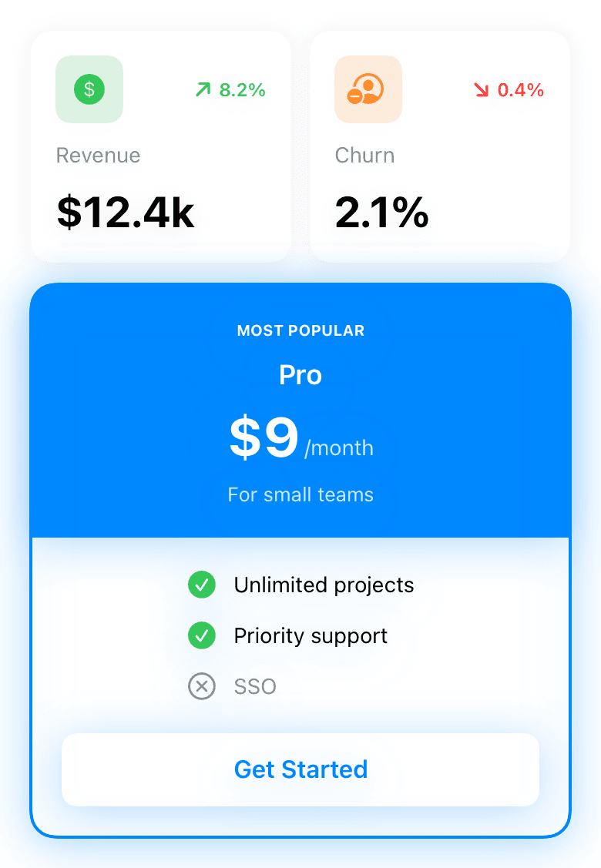Screen dimensions: 601x868
Task: Click the Pro plan title
Action: tap(300, 375)
